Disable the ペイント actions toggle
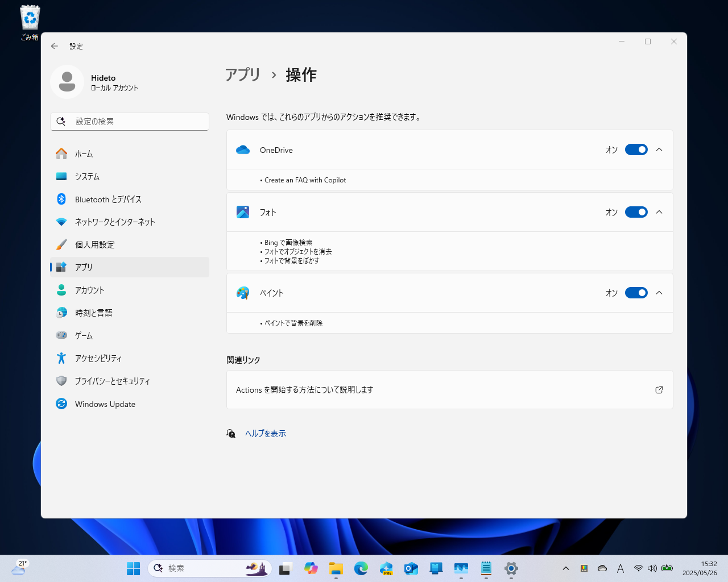 [636, 293]
